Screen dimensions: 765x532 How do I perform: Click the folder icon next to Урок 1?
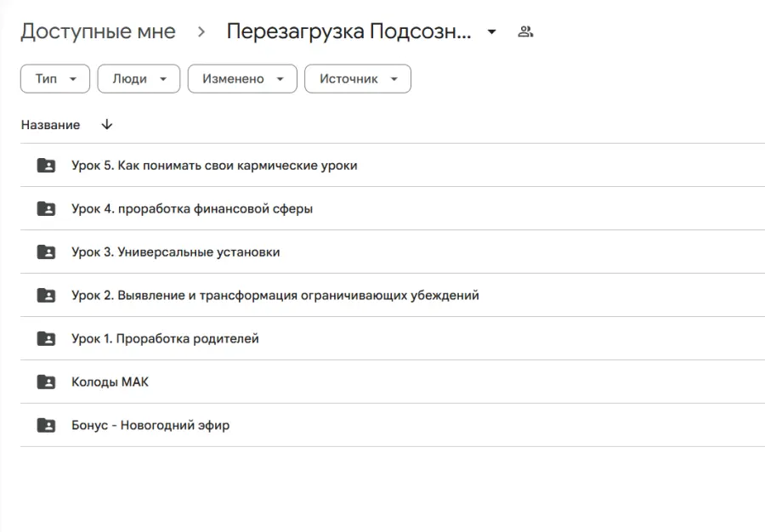(46, 338)
